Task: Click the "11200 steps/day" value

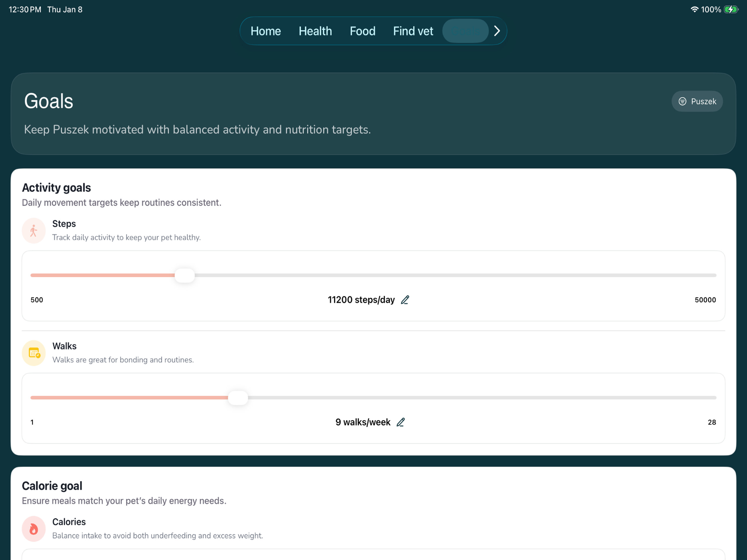Action: coord(361,300)
